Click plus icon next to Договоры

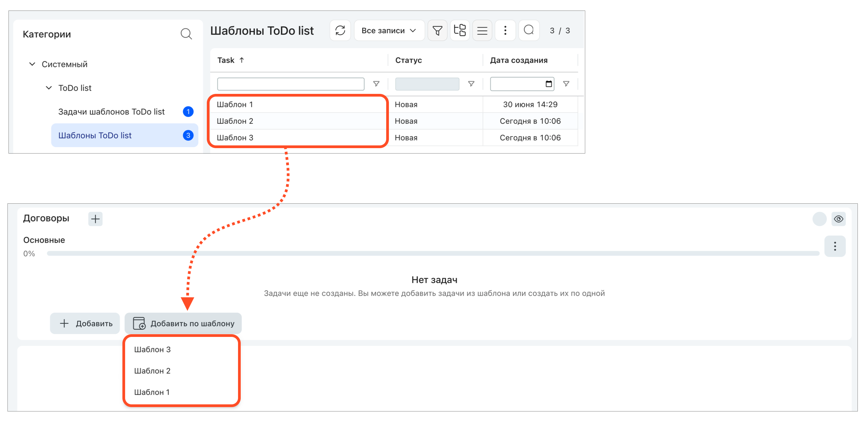pos(96,219)
